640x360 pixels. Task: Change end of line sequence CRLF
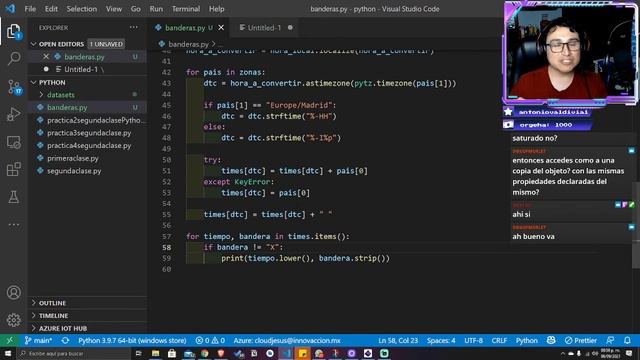pos(499,340)
